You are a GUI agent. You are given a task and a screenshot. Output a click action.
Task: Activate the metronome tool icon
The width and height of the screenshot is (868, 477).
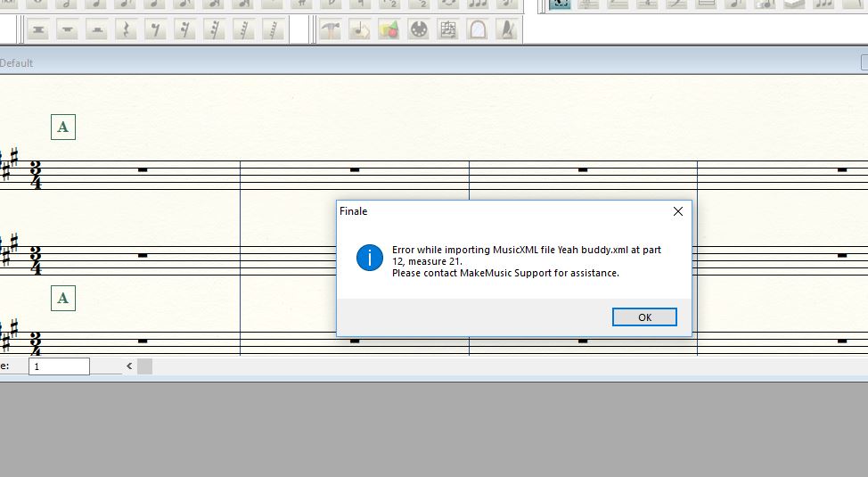pos(507,30)
